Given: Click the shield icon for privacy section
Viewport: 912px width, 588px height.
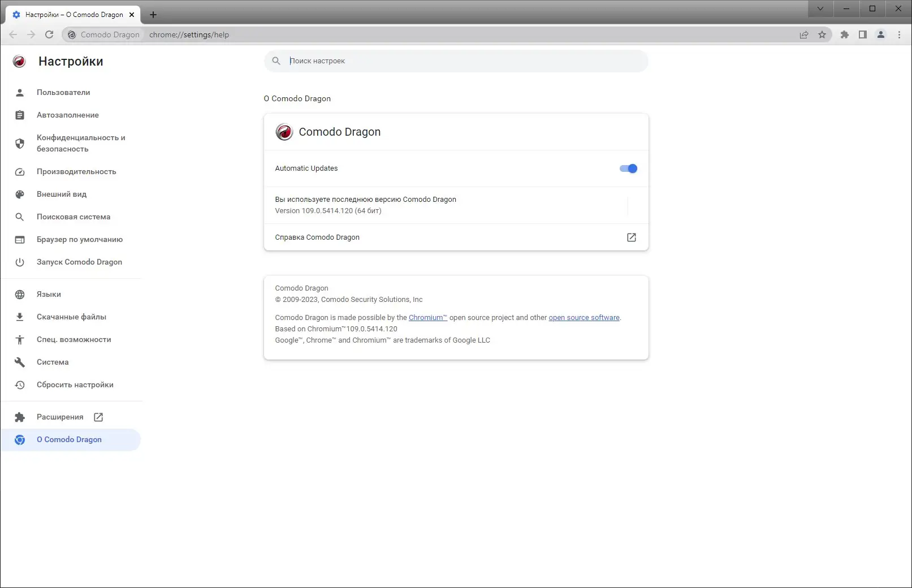Looking at the screenshot, I should point(20,143).
